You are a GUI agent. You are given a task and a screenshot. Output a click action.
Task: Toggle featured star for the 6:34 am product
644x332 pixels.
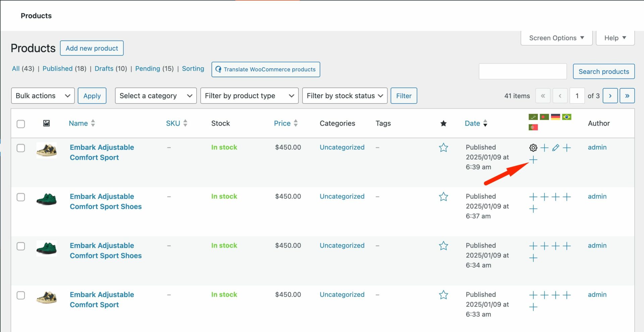443,246
